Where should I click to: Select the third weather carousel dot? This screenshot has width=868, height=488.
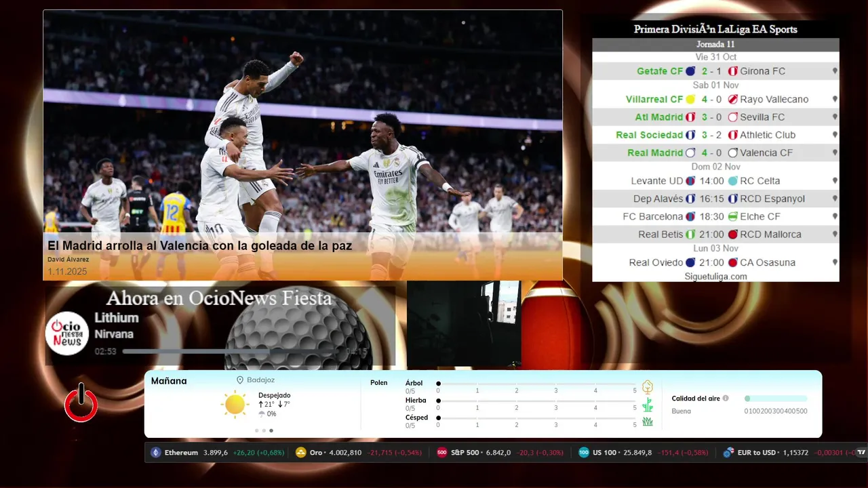click(271, 430)
